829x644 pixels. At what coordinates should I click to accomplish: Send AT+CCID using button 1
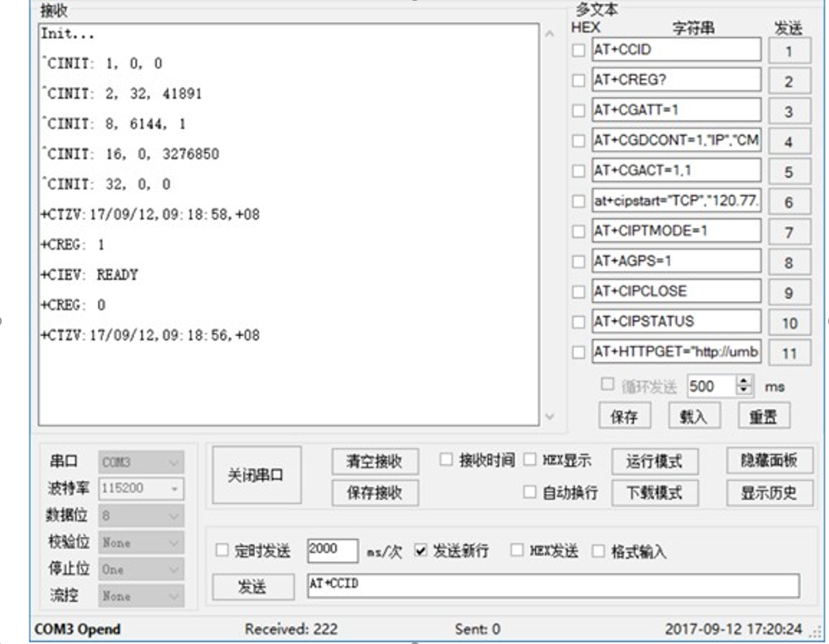coord(789,49)
